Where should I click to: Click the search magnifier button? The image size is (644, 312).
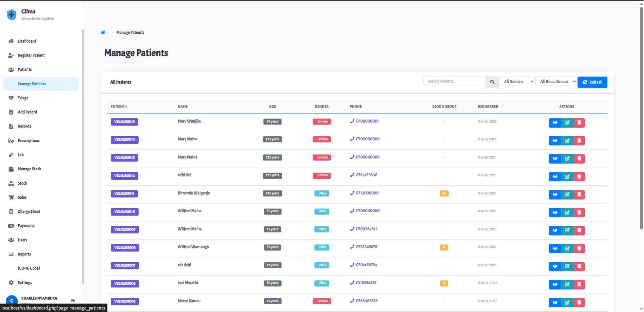tap(492, 82)
